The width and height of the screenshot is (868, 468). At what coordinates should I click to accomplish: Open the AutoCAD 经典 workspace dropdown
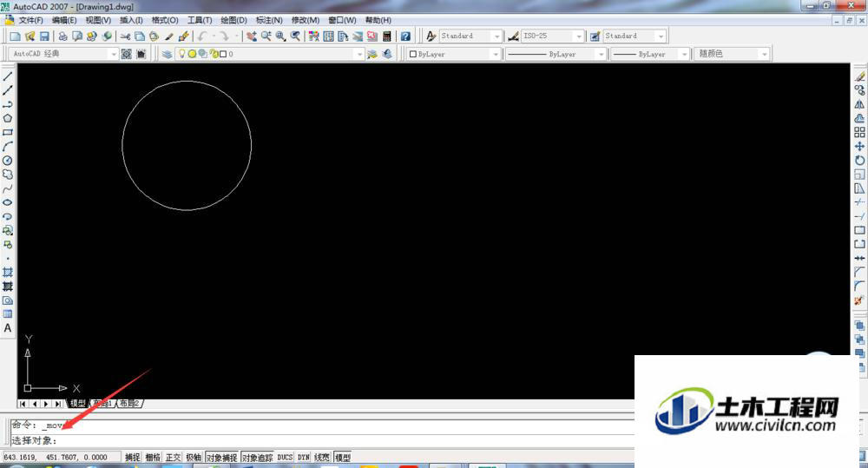pyautogui.click(x=114, y=55)
